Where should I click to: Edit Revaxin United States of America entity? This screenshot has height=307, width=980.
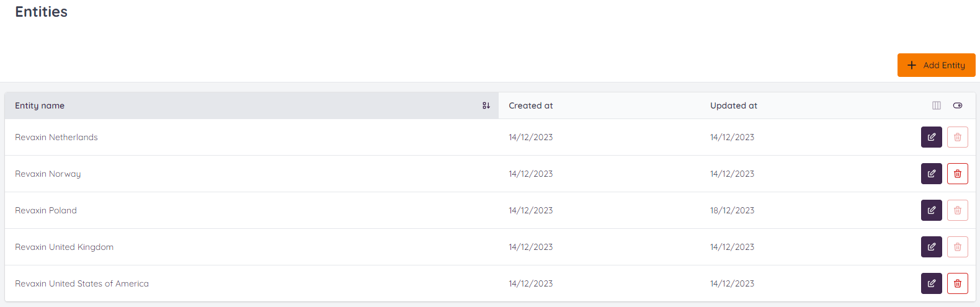coord(931,283)
